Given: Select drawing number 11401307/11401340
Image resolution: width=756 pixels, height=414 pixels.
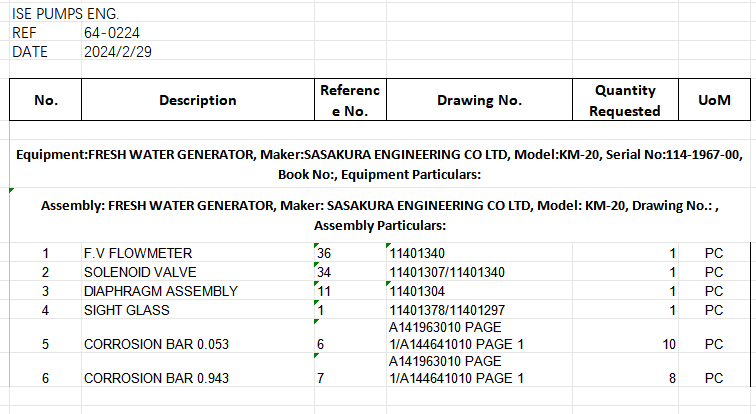Looking at the screenshot, I should [x=479, y=272].
